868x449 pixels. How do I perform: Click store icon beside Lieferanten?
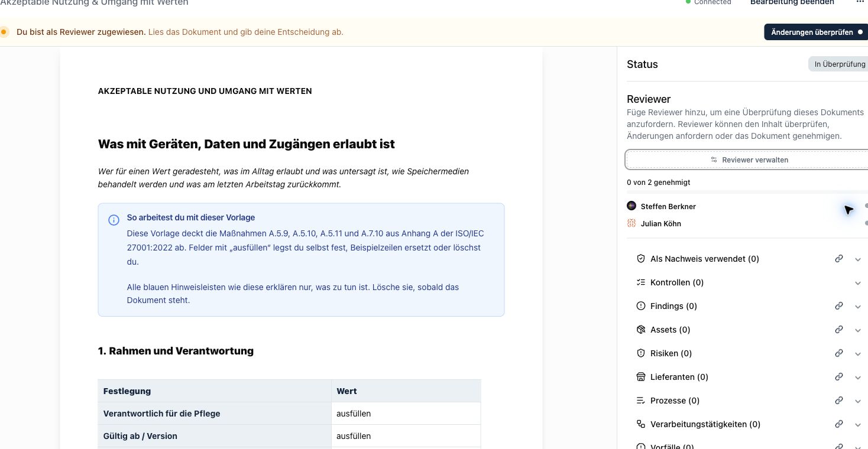tap(640, 377)
